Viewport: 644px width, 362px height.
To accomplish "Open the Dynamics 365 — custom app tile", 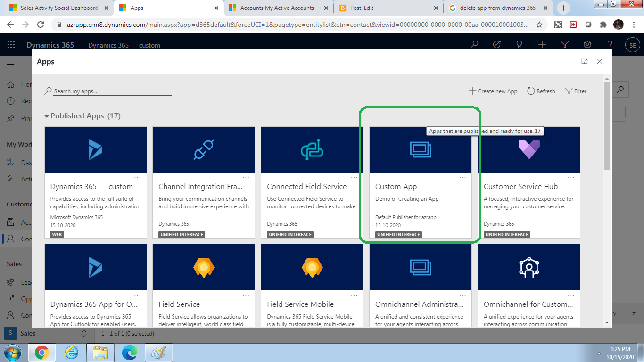I will coord(96,182).
